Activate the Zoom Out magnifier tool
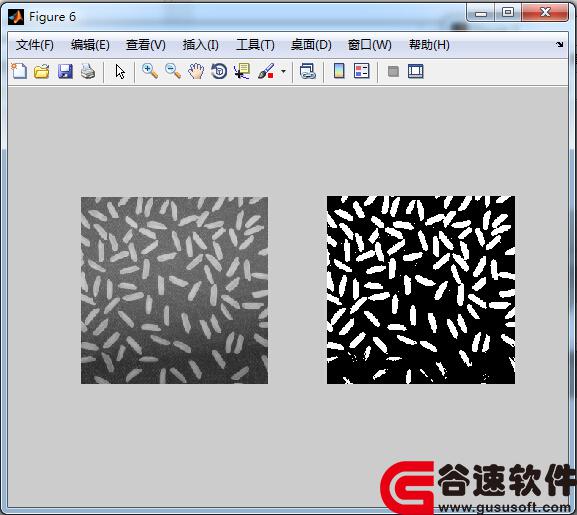The width and height of the screenshot is (577, 515). click(x=173, y=71)
